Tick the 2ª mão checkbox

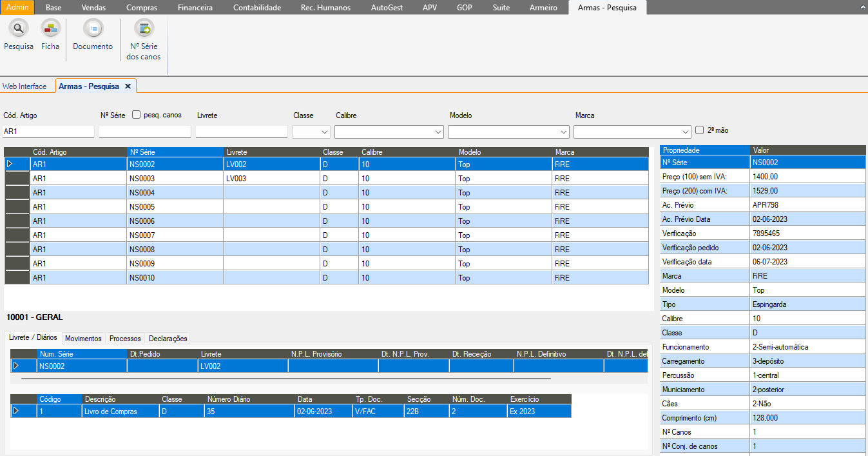[700, 130]
